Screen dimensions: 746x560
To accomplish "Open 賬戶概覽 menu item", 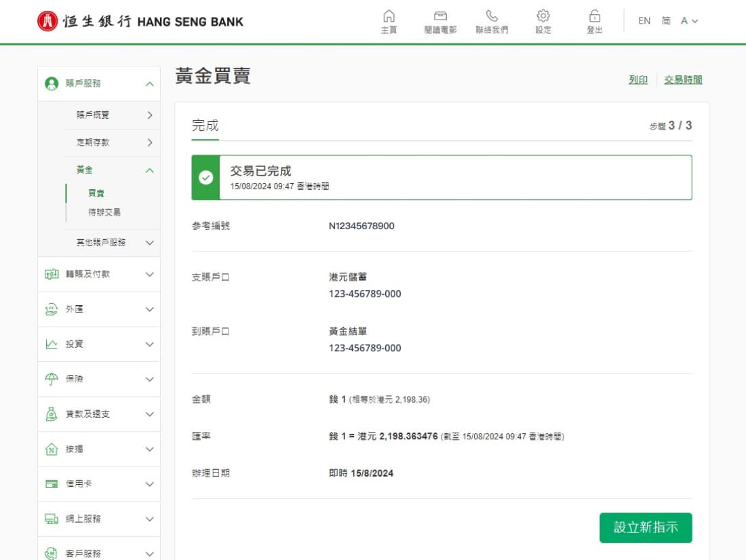I will 93,115.
